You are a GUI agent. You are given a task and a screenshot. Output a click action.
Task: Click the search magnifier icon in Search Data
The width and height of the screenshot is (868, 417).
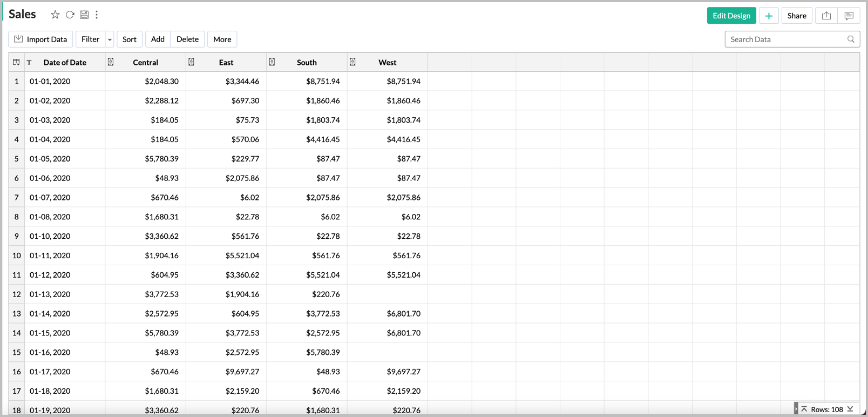point(851,39)
